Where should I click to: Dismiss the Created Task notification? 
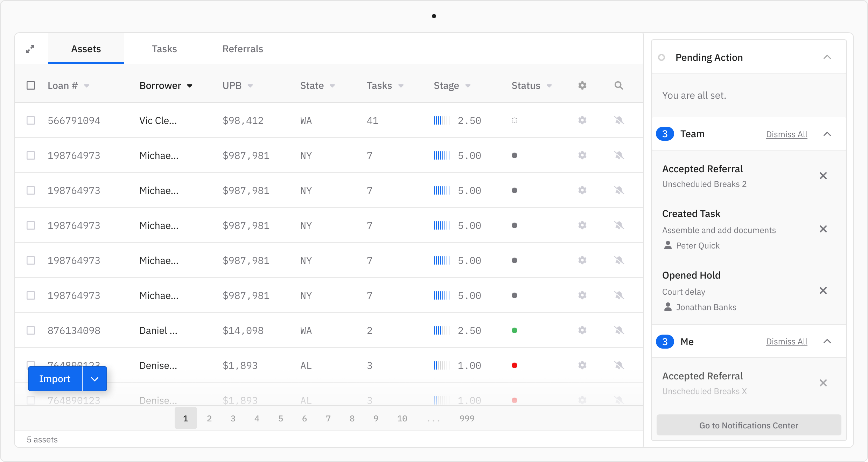(823, 229)
